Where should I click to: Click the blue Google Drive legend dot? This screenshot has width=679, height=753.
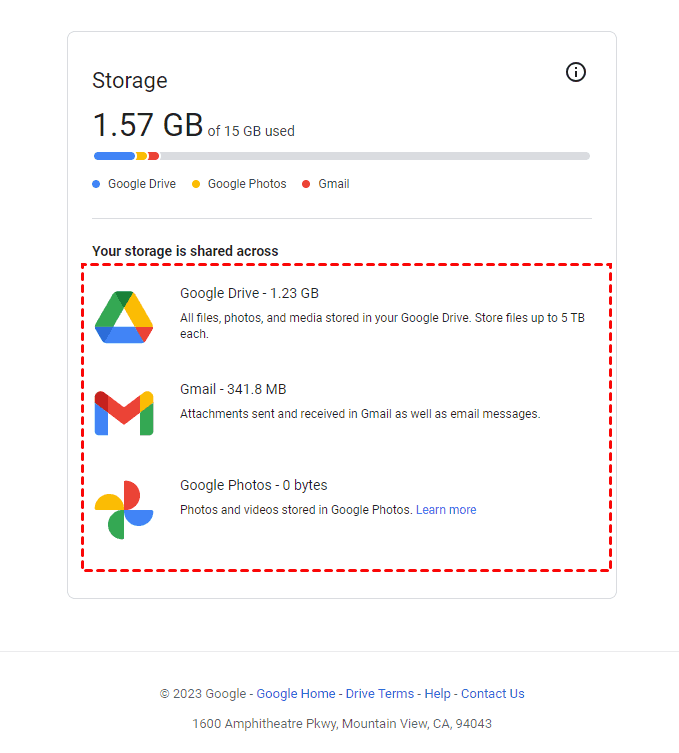point(96,184)
